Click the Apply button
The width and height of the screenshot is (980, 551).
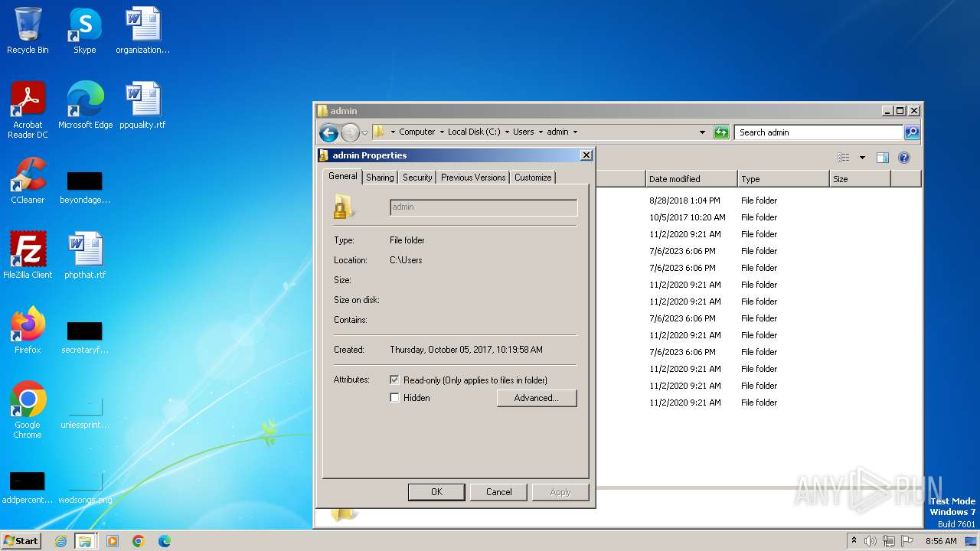[x=560, y=492]
